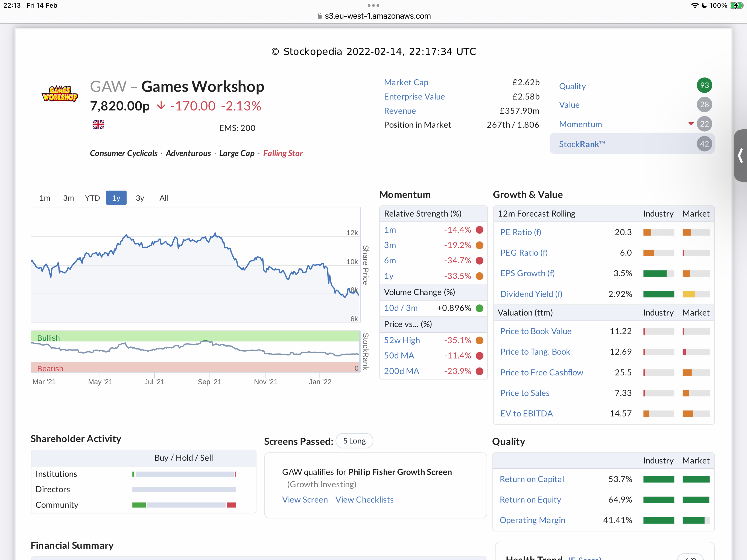Open the Price to Sales link
Image resolution: width=747 pixels, height=560 pixels.
tap(525, 393)
